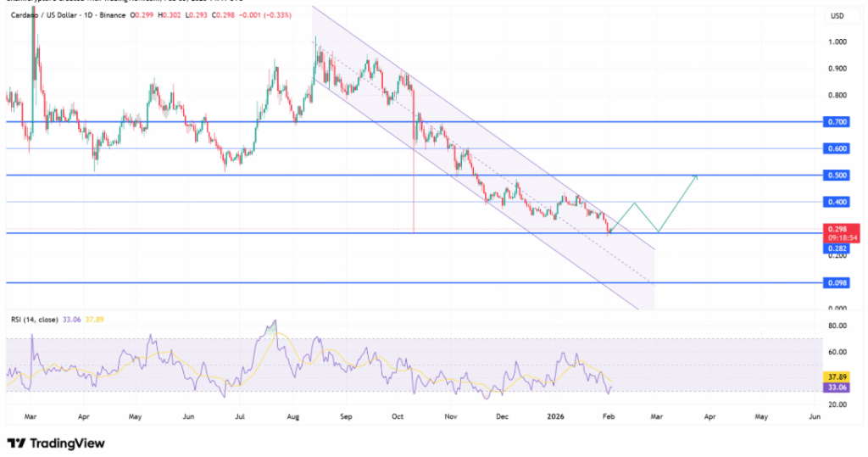Click the blue 0.700 price level label

pos(837,122)
